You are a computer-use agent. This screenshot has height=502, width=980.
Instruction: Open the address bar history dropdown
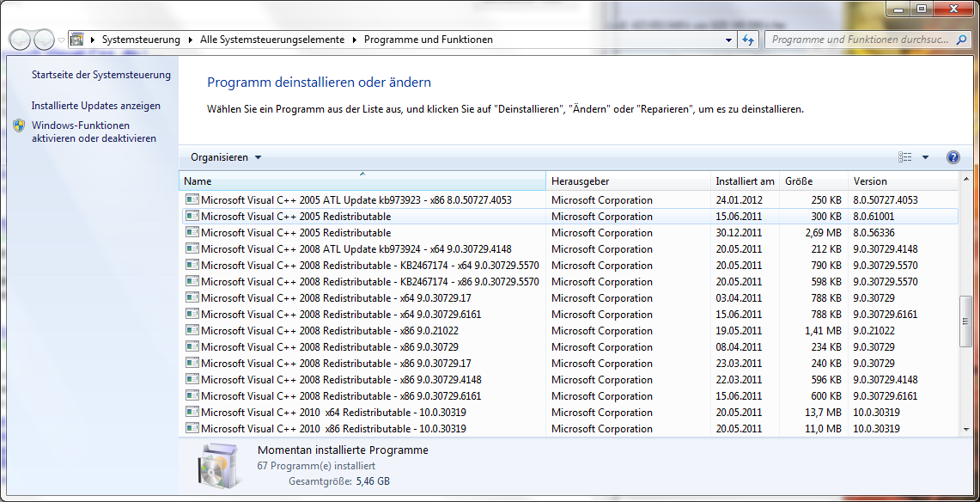[728, 40]
